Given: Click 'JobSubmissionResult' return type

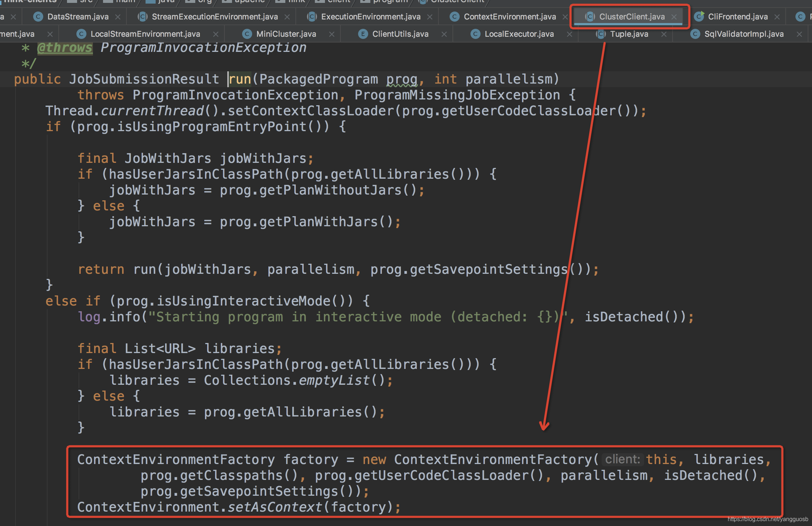Looking at the screenshot, I should click(144, 79).
